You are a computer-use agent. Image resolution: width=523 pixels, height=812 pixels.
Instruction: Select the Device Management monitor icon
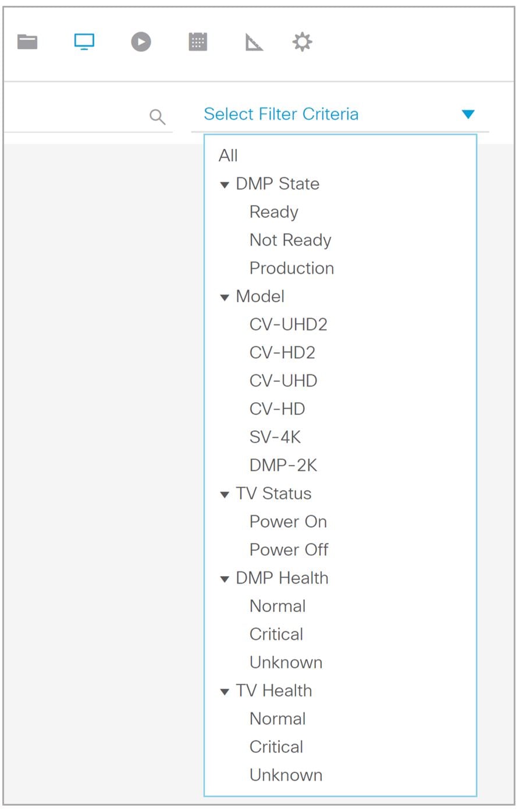(83, 41)
